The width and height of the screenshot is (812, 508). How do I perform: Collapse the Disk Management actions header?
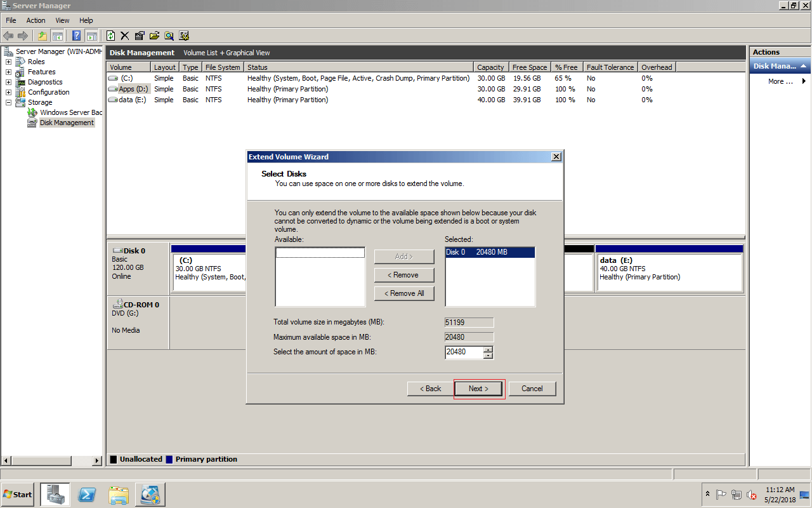[804, 66]
